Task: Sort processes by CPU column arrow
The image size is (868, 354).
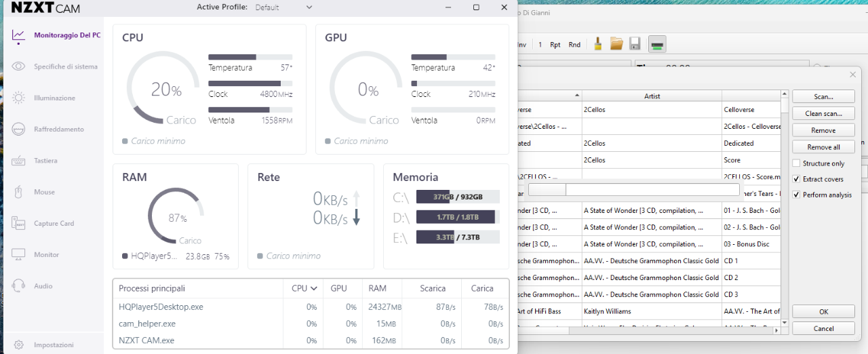Action: [314, 288]
